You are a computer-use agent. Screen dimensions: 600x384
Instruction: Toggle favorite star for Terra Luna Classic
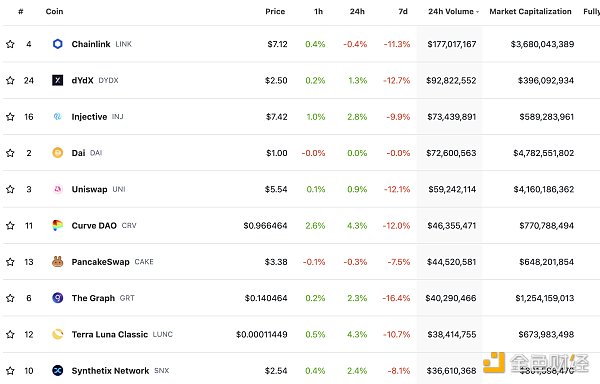(x=10, y=334)
